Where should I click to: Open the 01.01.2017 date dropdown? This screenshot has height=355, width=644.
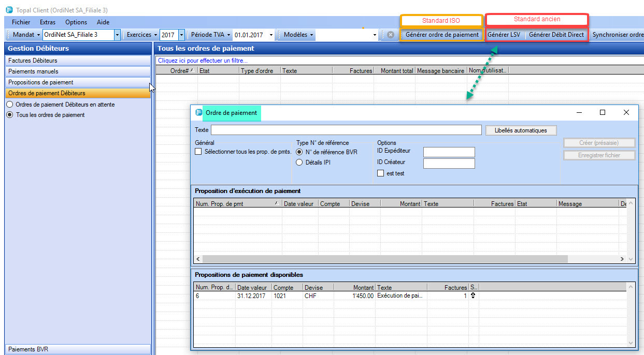[270, 35]
